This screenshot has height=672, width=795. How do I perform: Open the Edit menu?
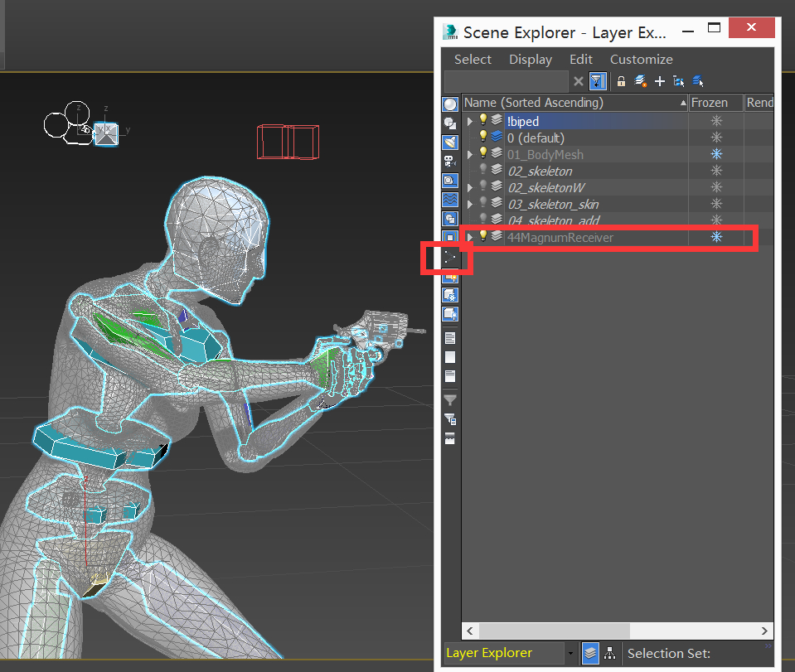[580, 60]
